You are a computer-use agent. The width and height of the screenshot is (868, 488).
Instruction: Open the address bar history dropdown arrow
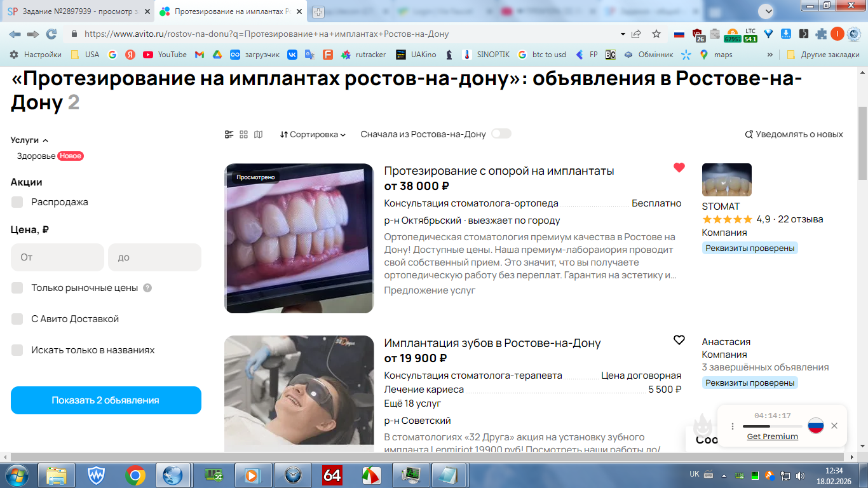click(x=623, y=34)
